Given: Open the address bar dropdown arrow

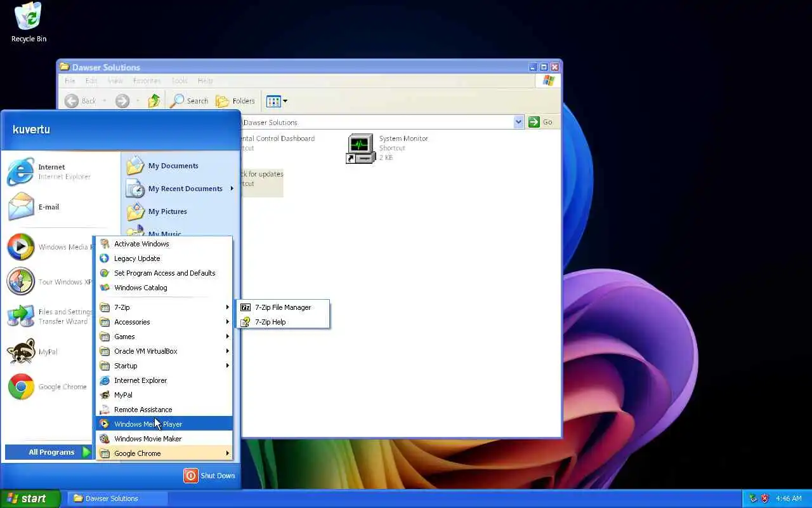Looking at the screenshot, I should tap(518, 122).
